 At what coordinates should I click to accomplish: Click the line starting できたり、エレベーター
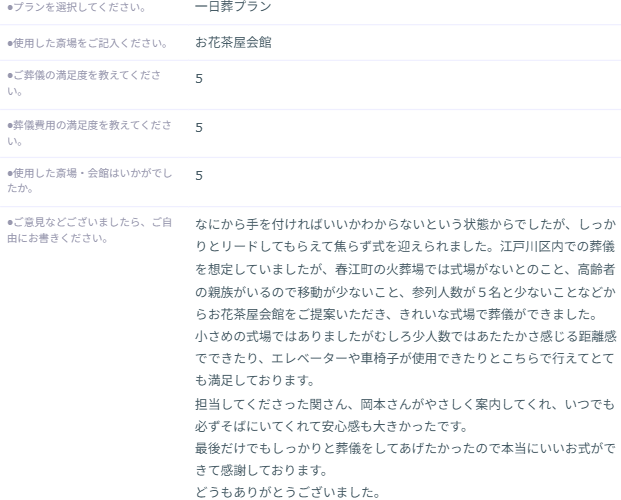(x=406, y=358)
